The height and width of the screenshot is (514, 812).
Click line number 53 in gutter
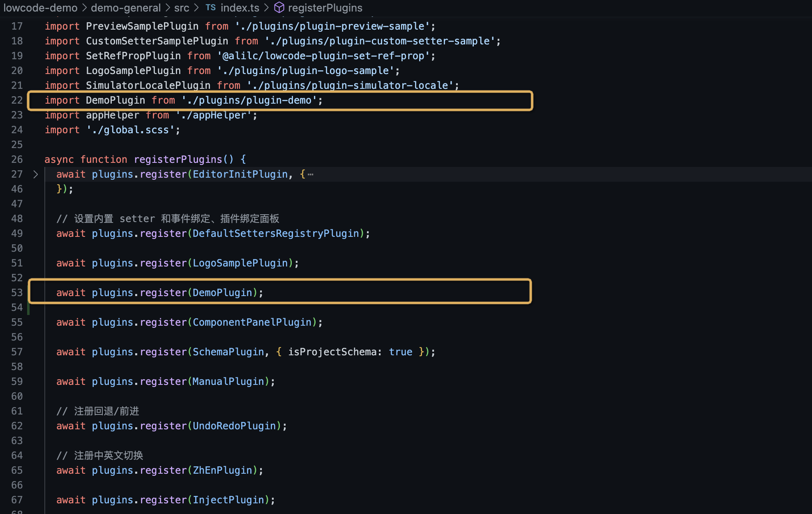coord(17,293)
